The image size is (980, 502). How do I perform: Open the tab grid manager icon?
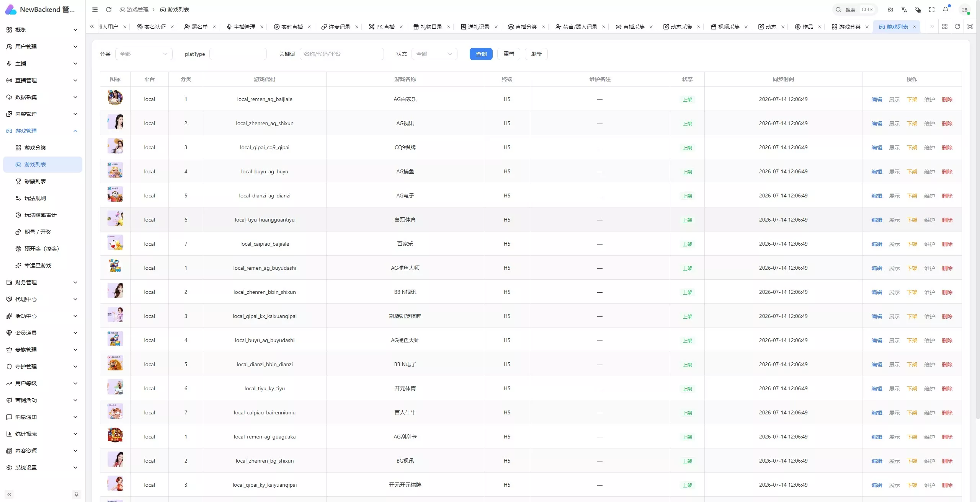pos(945,26)
